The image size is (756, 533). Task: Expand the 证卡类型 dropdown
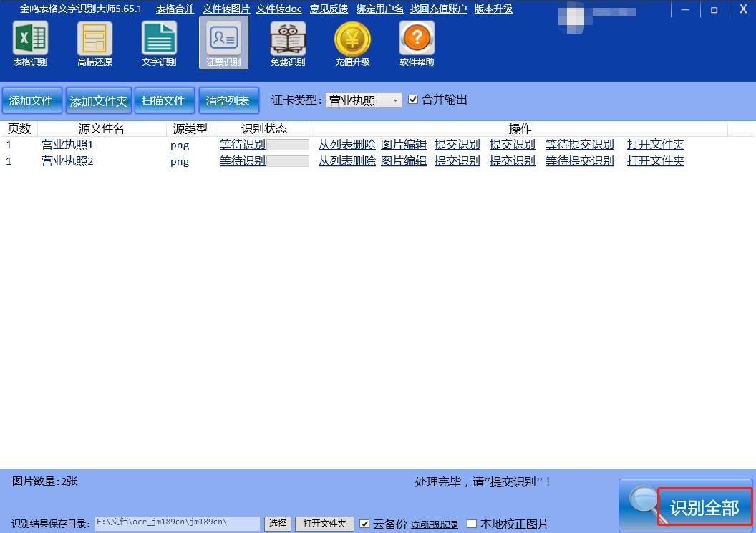pyautogui.click(x=364, y=100)
